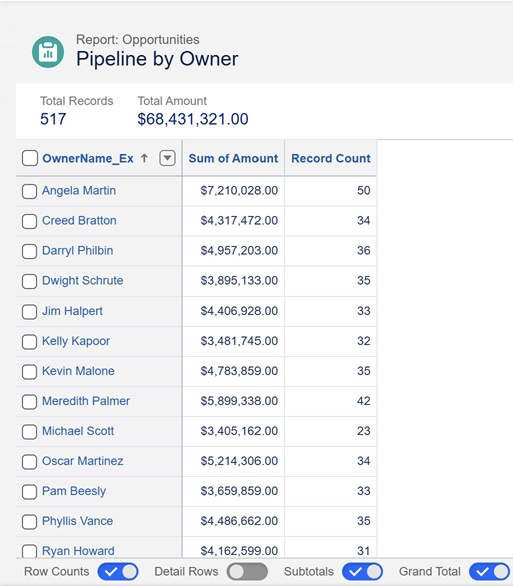Switch off the Grand Total toggle
This screenshot has height=586, width=513.
pos(489,571)
